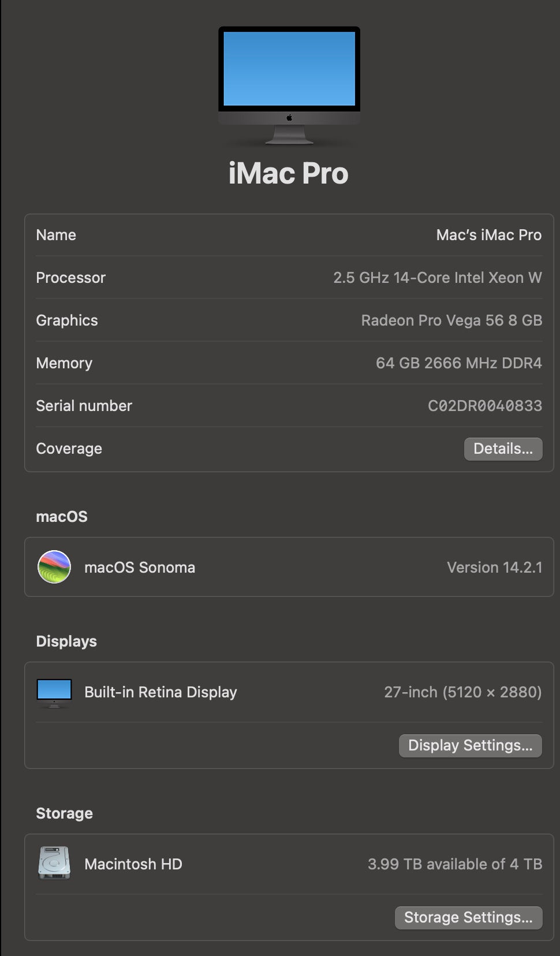Select the serial number C02DR0040833
The width and height of the screenshot is (560, 956).
point(484,406)
